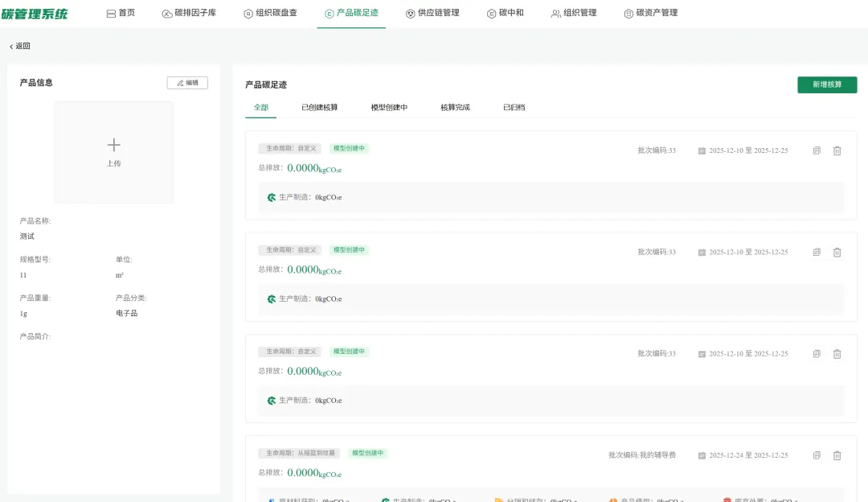
Task: Click 生产制造 icon in the third card
Action: coord(272,400)
